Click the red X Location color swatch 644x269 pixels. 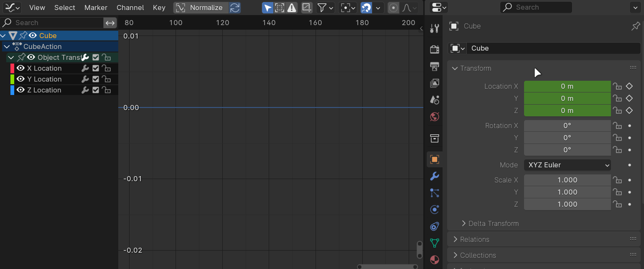pos(12,68)
